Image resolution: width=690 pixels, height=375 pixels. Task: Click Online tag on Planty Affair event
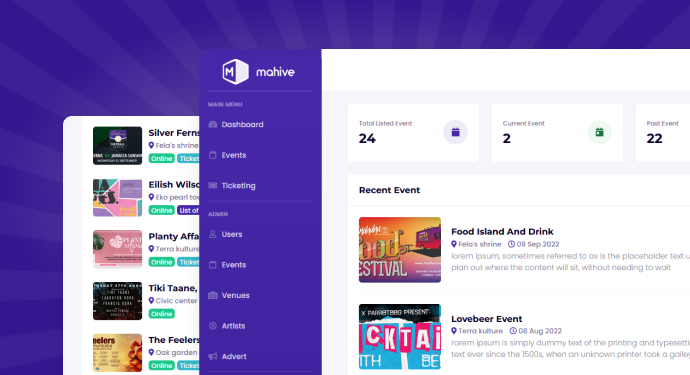click(161, 262)
